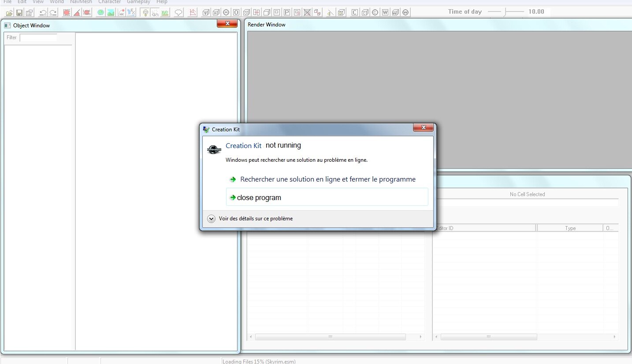Screen dimensions: 632x364
Task: Sort by the Type column header
Action: [570, 228]
